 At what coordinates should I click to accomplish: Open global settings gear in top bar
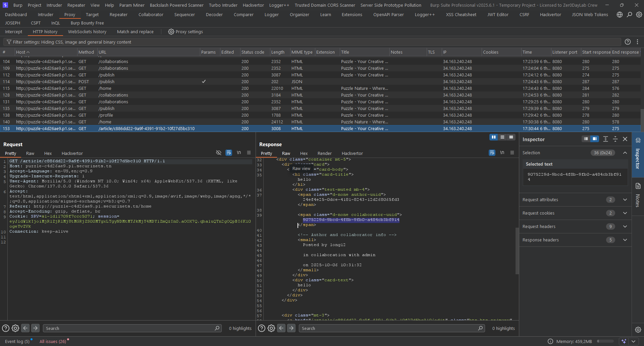pyautogui.click(x=639, y=15)
